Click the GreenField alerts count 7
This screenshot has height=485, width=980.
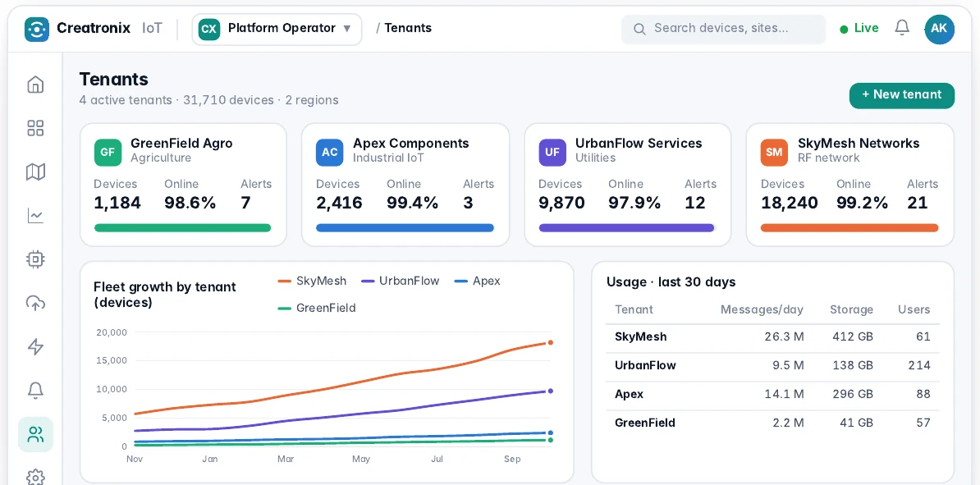click(245, 204)
